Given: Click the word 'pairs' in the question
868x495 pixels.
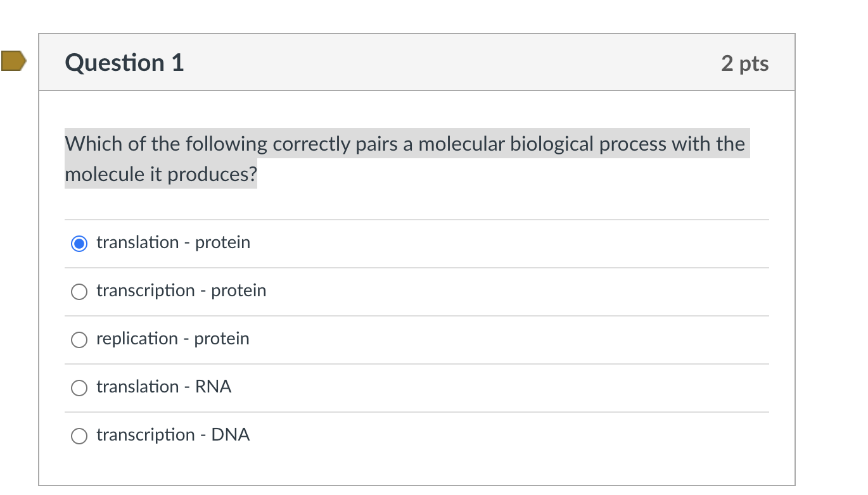Looking at the screenshot, I should point(376,144).
